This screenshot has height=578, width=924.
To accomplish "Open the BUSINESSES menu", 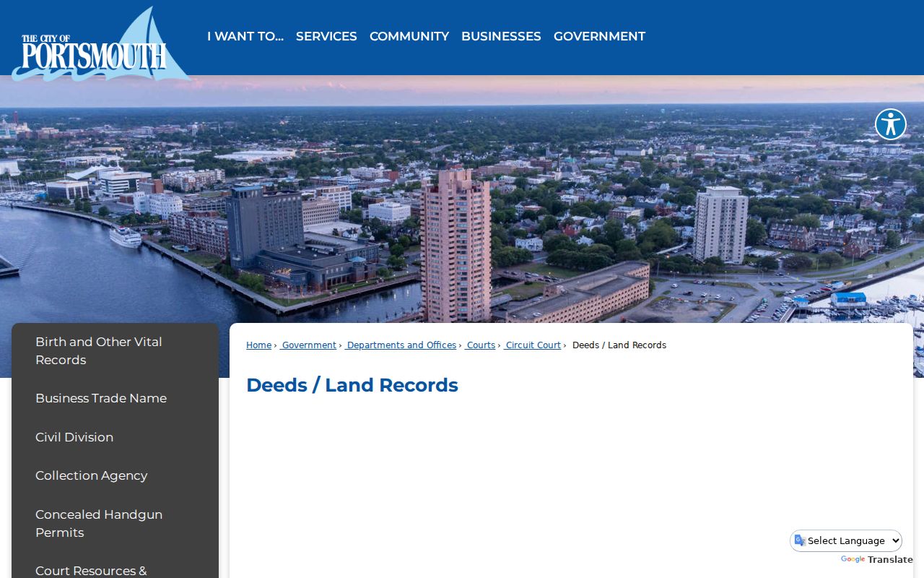I will 501,36.
